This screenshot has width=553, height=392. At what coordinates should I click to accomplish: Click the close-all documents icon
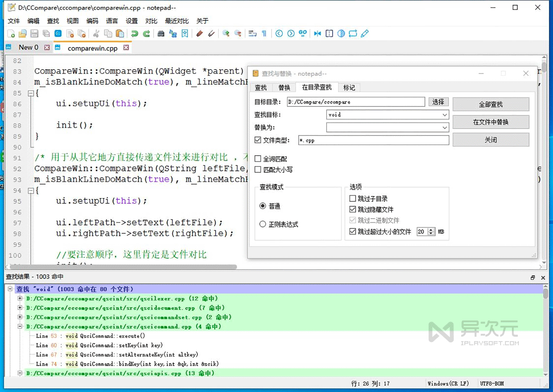point(82,34)
